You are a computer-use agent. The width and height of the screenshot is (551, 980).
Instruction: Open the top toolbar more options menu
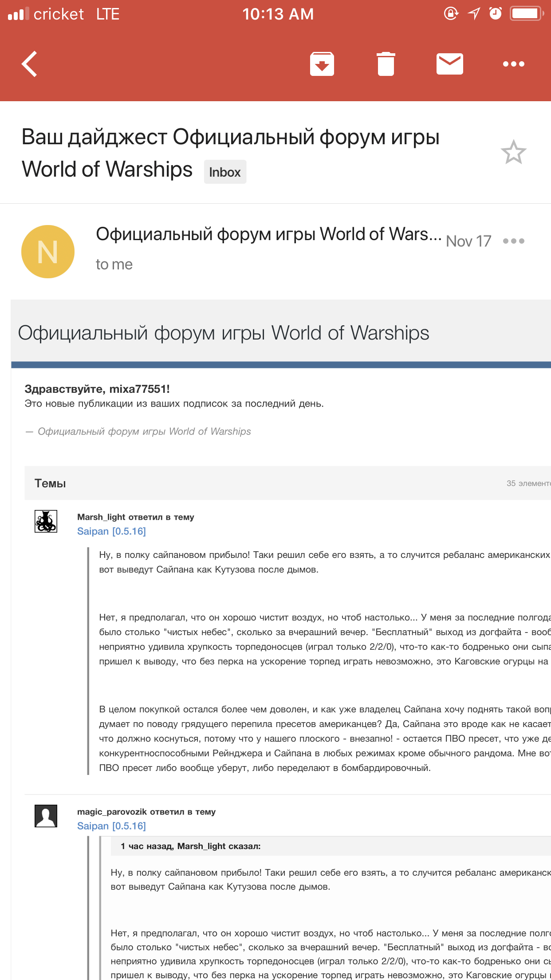pos(514,64)
